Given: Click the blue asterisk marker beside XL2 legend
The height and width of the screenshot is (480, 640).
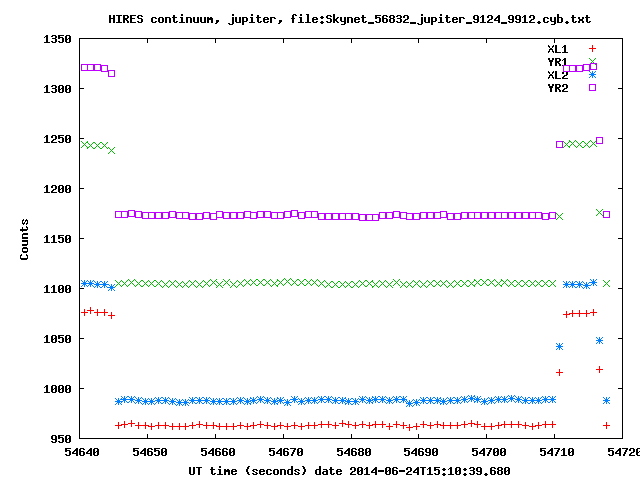Looking at the screenshot, I should (592, 74).
